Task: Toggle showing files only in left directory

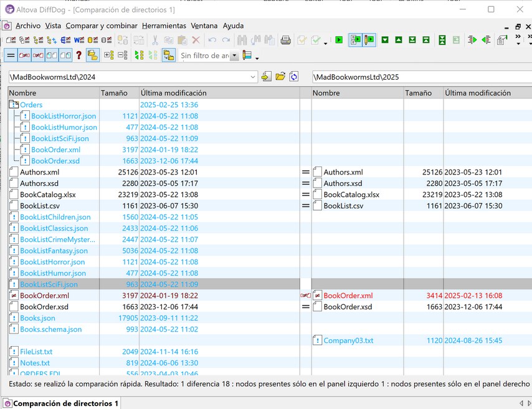Action: coord(52,55)
